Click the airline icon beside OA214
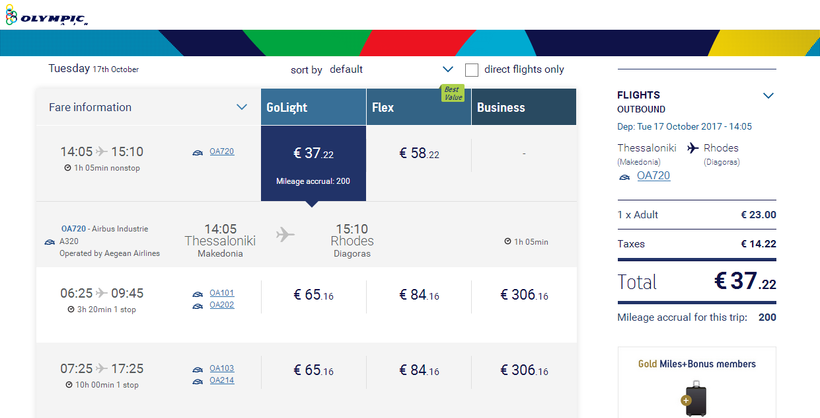 coord(197,380)
